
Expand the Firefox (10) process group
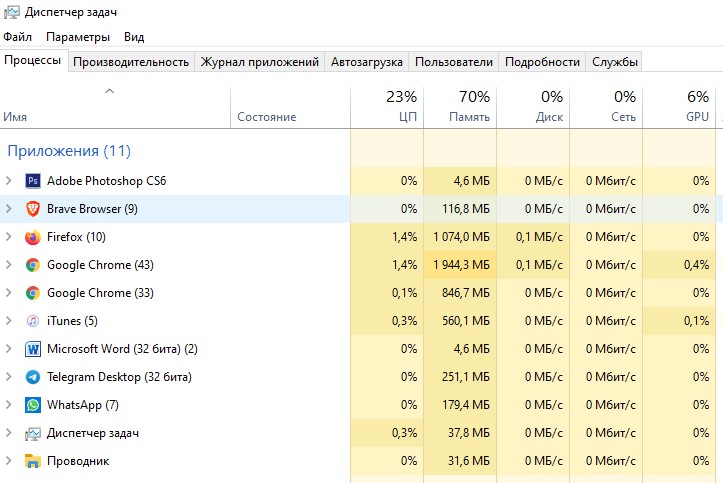9,237
